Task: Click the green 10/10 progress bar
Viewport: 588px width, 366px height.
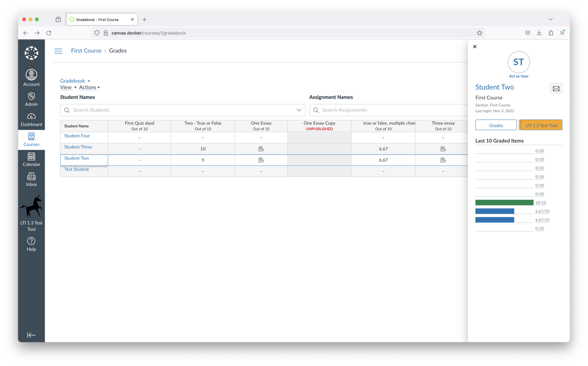Action: click(x=504, y=202)
